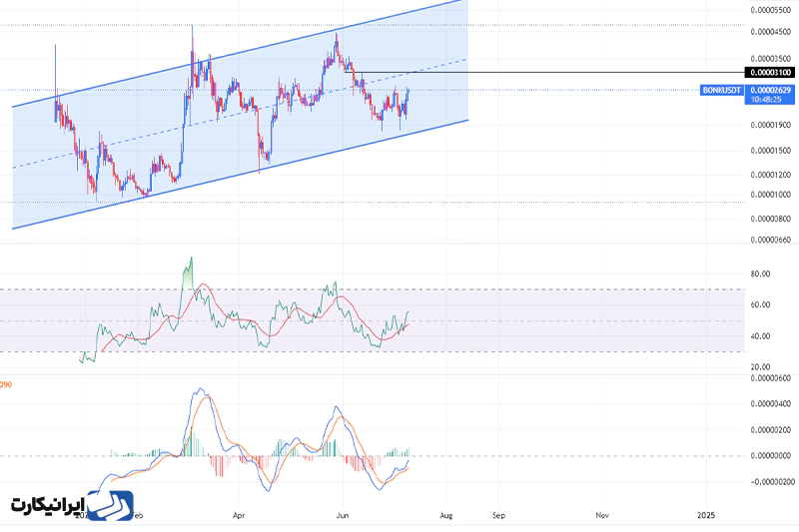Click the 2025 label on time axis
This screenshot has width=799, height=532.
pos(706,516)
